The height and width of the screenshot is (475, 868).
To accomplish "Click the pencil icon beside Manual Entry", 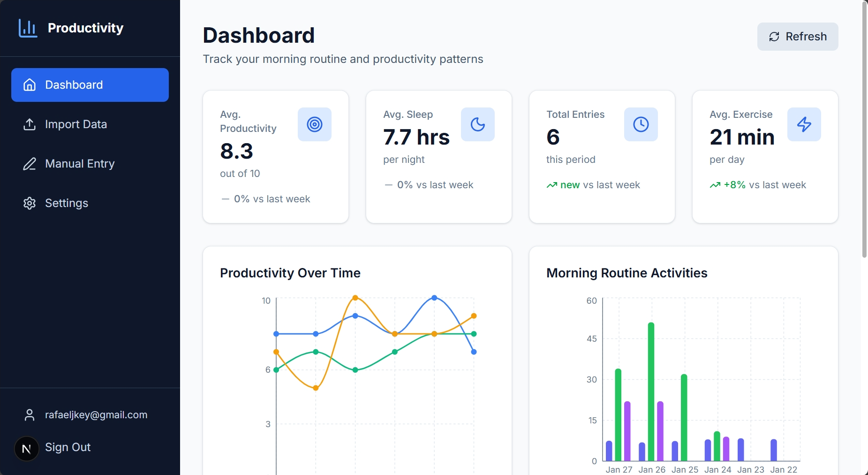I will 30,164.
